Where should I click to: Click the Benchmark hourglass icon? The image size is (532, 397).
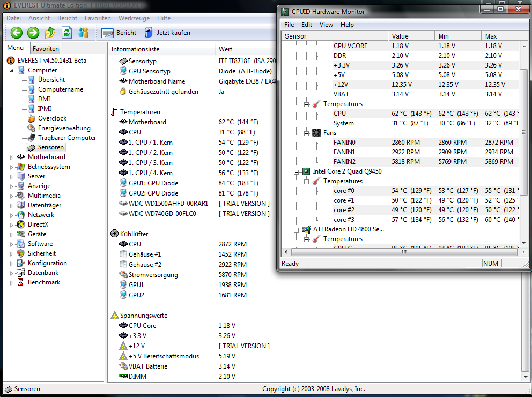[21, 282]
